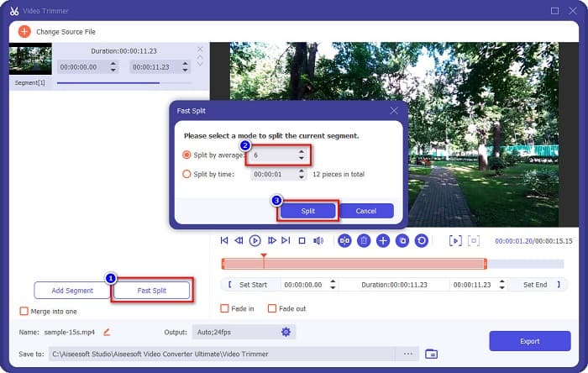588x373 pixels.
Task: Click the stepper arrows on the average count field
Action: click(x=301, y=155)
